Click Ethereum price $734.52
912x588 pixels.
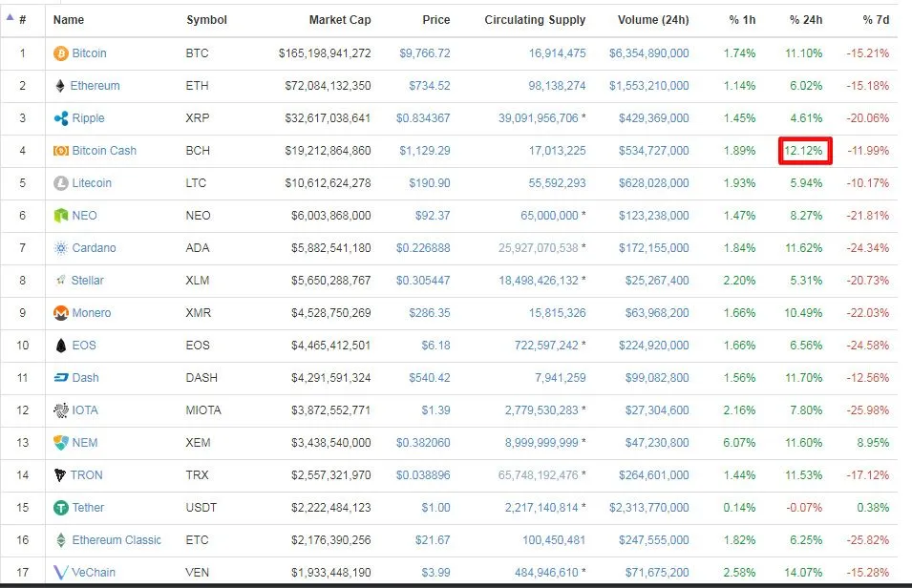(x=429, y=86)
